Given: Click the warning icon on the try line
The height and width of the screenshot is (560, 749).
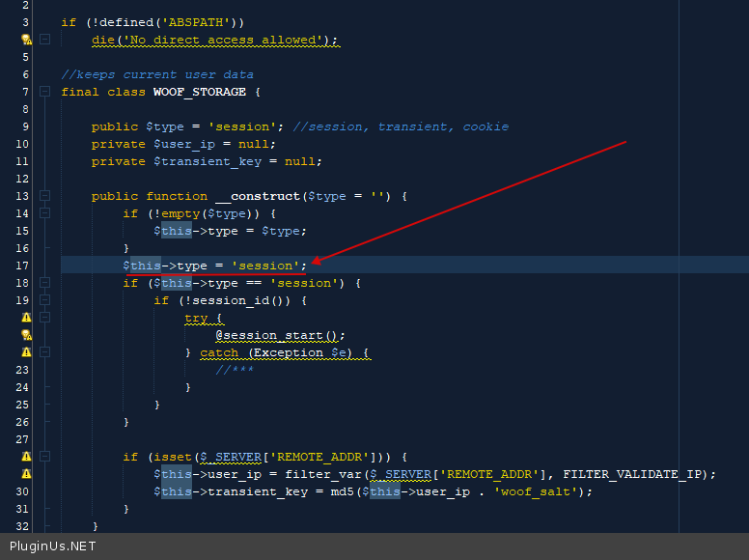Looking at the screenshot, I should pyautogui.click(x=26, y=318).
